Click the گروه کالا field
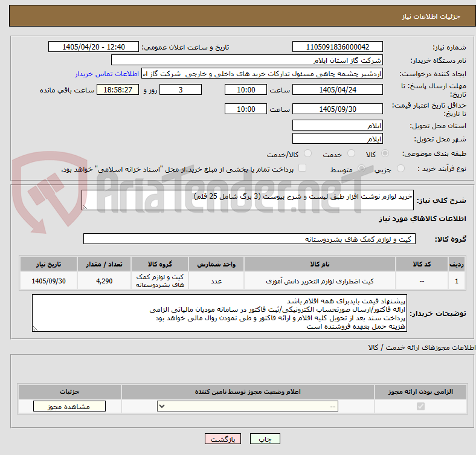 click(249, 239)
